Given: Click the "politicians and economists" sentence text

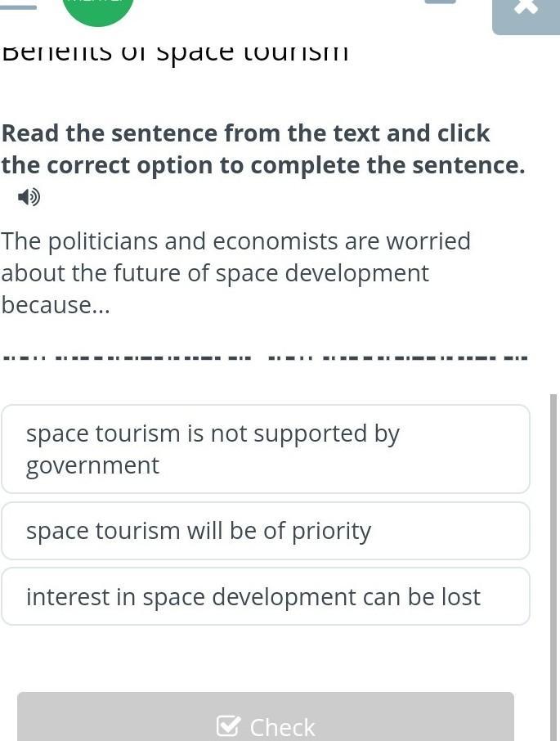Looking at the screenshot, I should click(x=236, y=241).
